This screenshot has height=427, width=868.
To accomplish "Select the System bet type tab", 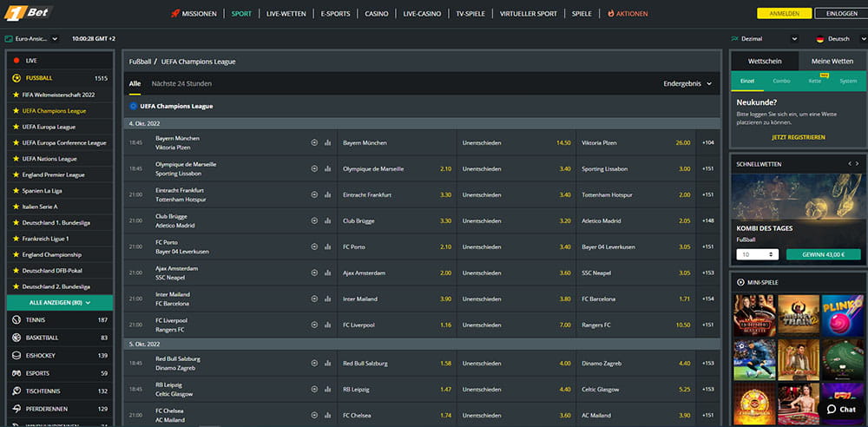I will (x=848, y=81).
